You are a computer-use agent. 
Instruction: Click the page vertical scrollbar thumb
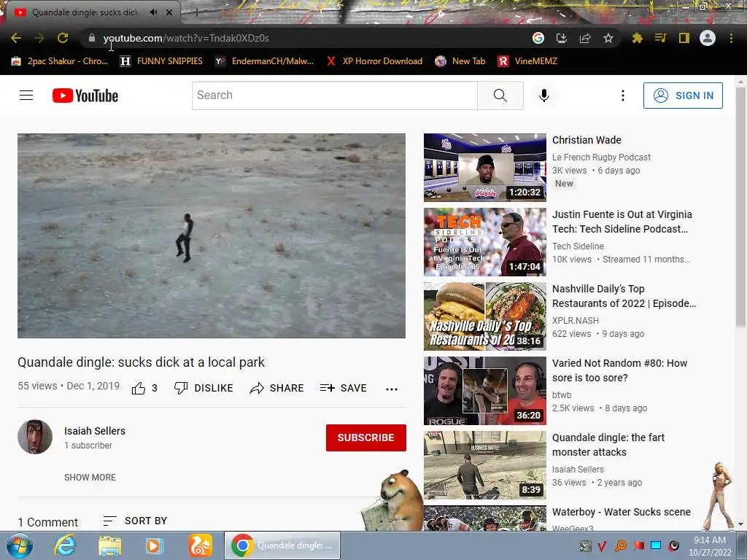pos(740,207)
